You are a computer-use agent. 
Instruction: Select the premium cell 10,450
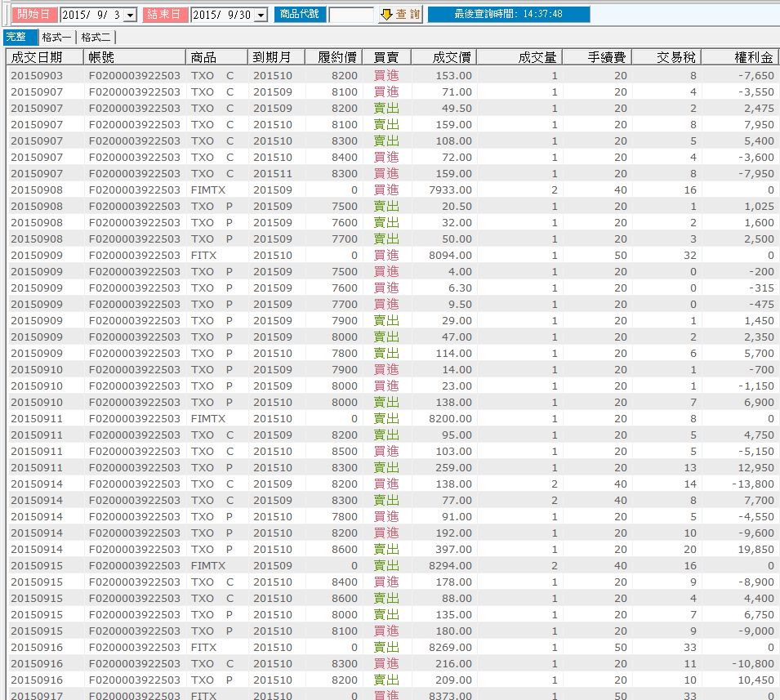point(756,680)
